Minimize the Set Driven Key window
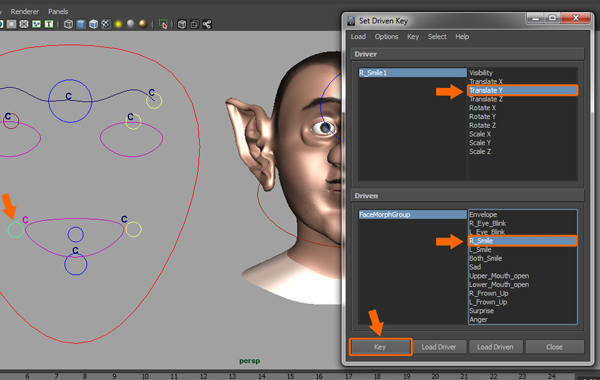 (536, 18)
